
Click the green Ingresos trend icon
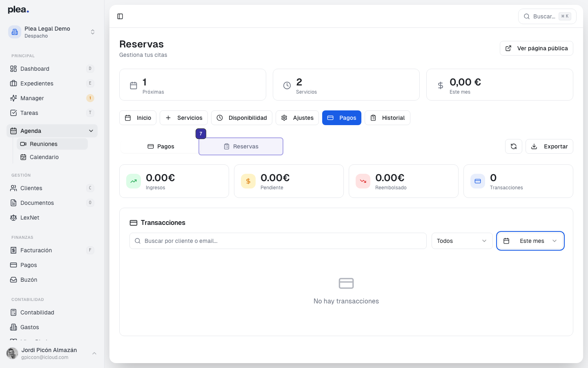(134, 181)
